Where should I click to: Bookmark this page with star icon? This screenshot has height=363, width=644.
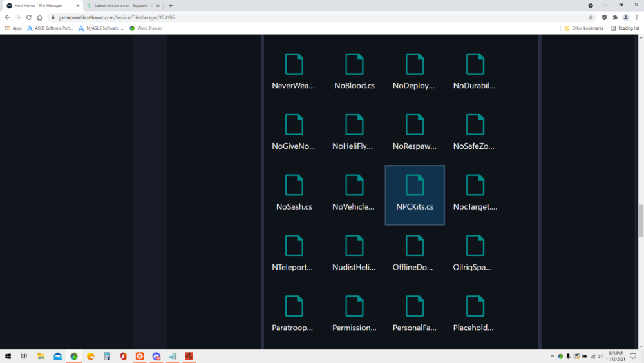591,17
